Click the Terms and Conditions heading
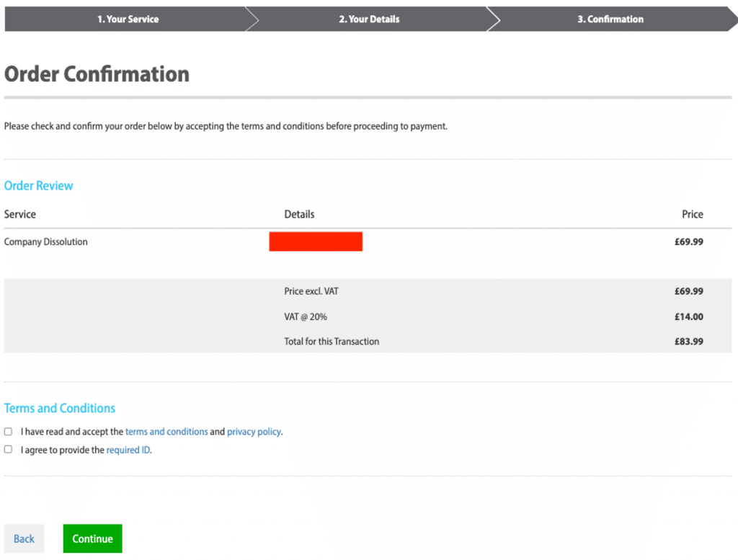 [60, 408]
